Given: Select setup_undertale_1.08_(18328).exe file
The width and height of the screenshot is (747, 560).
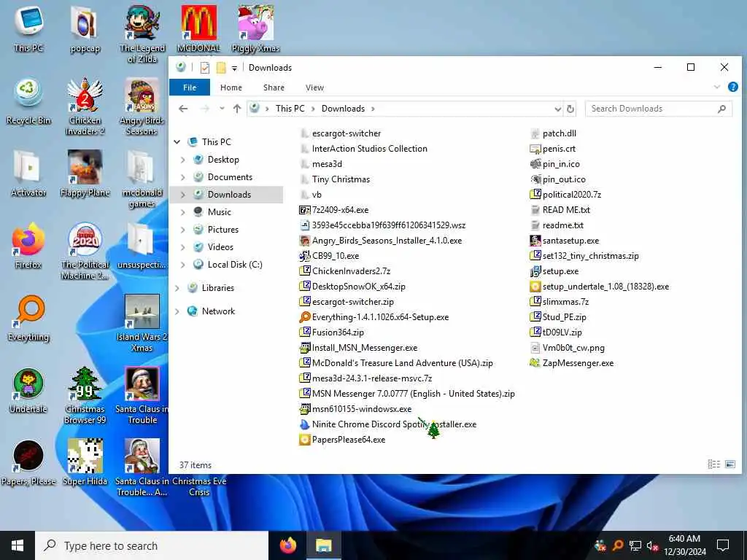Looking at the screenshot, I should click(x=600, y=287).
